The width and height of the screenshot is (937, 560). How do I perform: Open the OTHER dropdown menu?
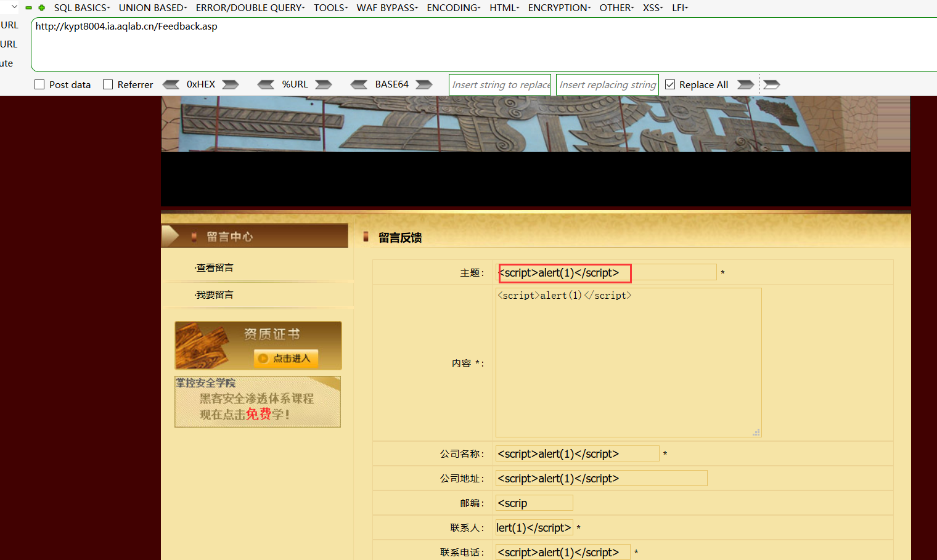click(617, 8)
